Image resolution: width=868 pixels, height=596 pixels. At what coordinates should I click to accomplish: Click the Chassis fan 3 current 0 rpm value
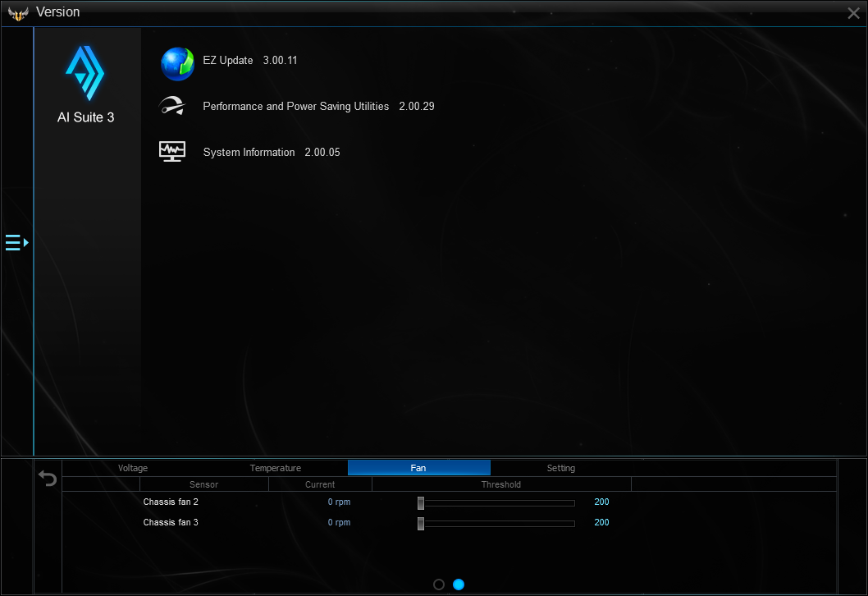point(339,522)
